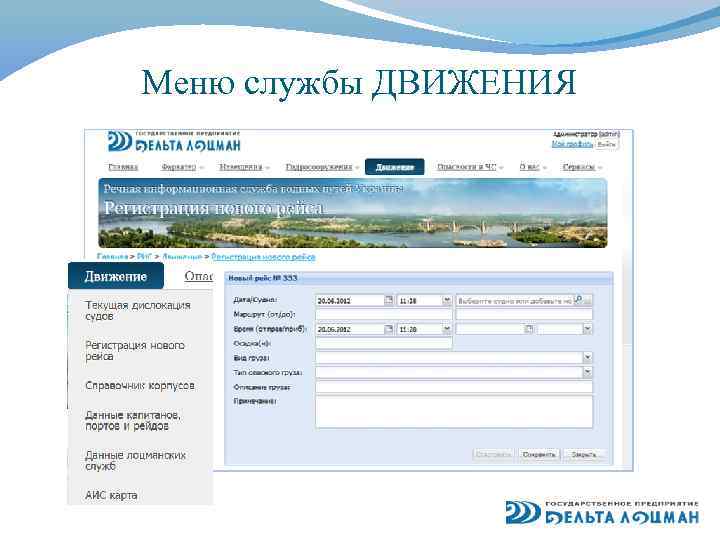The height and width of the screenshot is (540, 720).
Task: Expand departure time dropdown showing 11:28 in Время row
Action: 446,329
